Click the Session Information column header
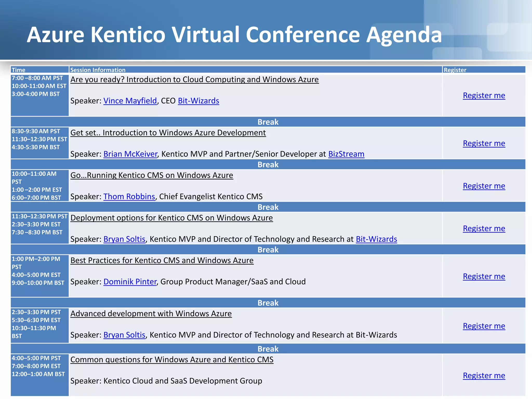The image size is (532, 399). [98, 70]
